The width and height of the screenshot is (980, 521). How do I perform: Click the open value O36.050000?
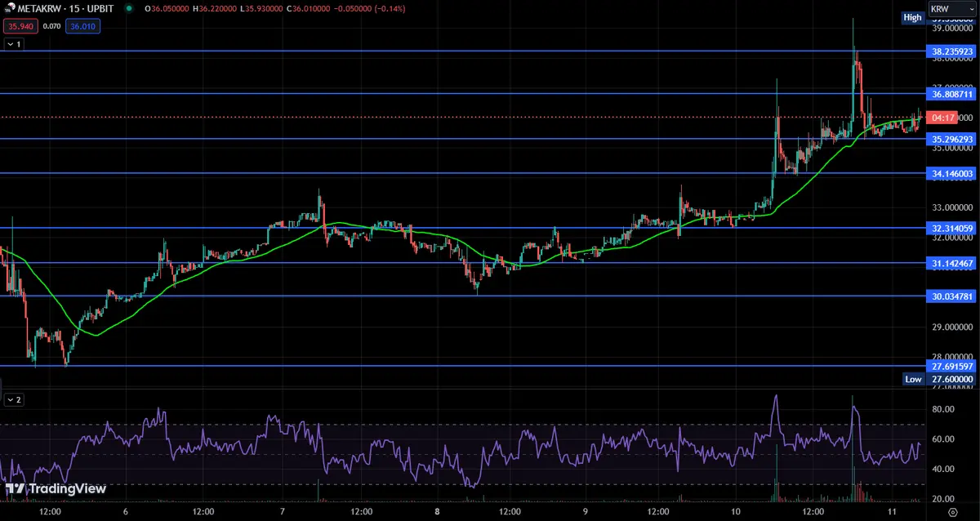tap(168, 8)
